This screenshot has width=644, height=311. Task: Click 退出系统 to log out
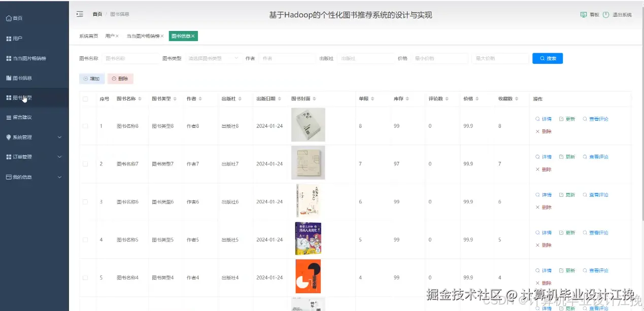[x=622, y=15]
